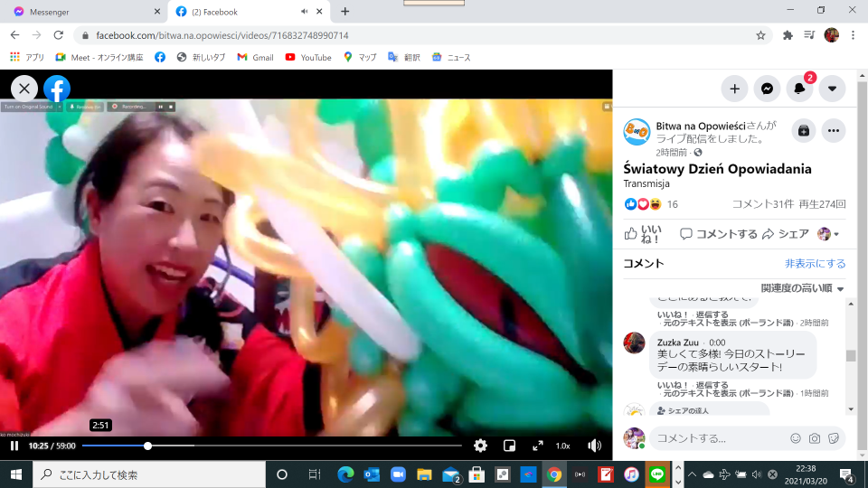Image resolution: width=868 pixels, height=488 pixels.
Task: Share the video via シェア button
Action: click(x=786, y=234)
